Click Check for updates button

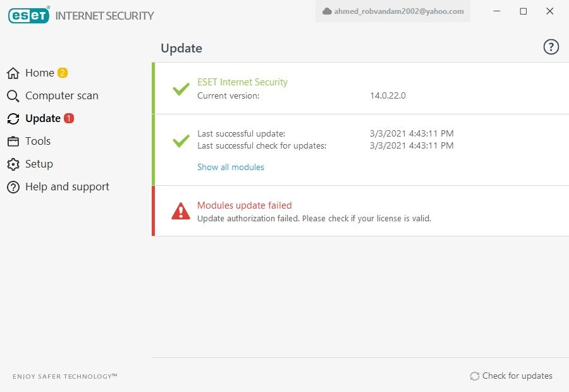click(511, 376)
